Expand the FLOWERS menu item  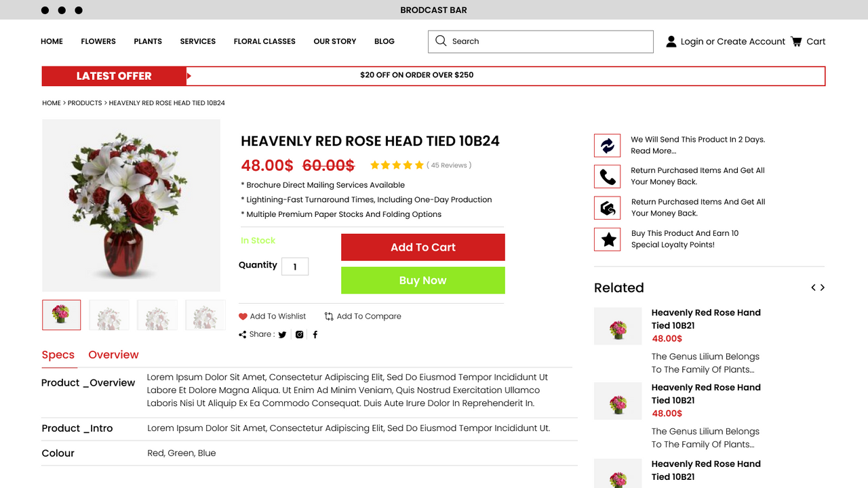[98, 41]
